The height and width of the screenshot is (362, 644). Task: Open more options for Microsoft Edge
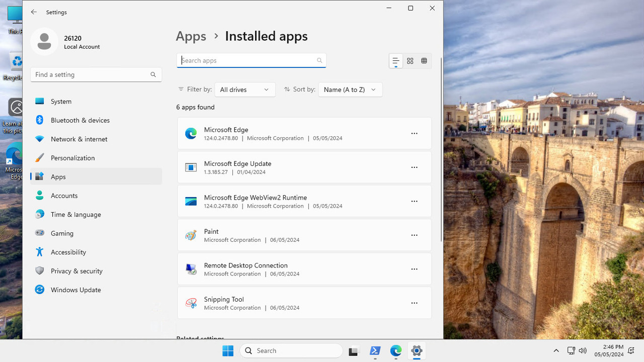(x=414, y=134)
